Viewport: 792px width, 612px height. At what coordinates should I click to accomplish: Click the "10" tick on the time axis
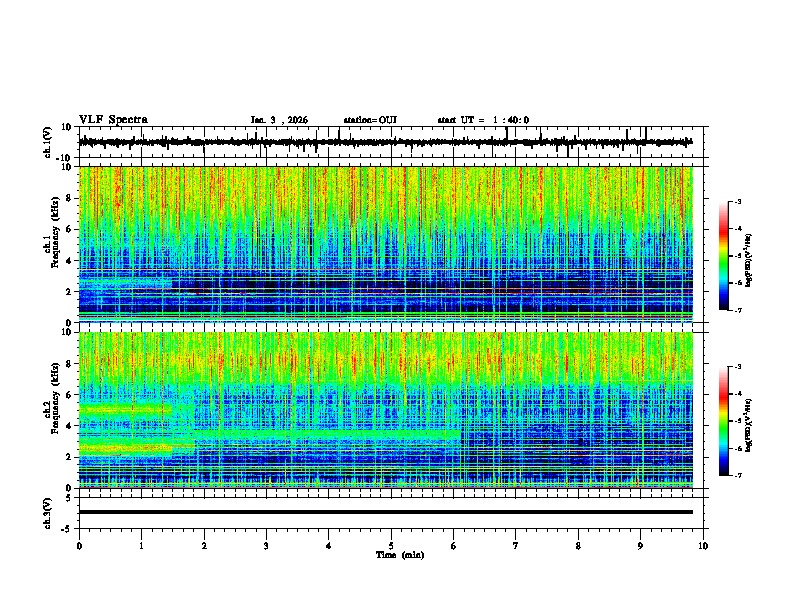click(x=703, y=546)
